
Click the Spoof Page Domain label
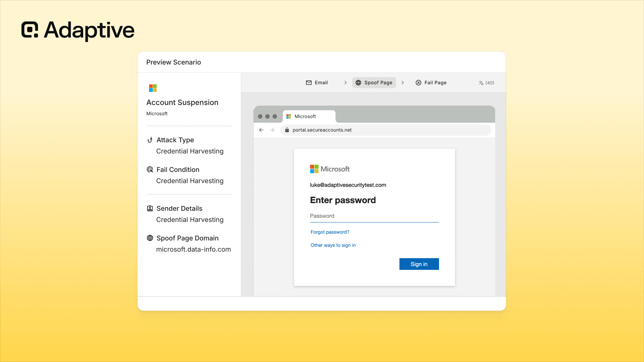(x=187, y=238)
